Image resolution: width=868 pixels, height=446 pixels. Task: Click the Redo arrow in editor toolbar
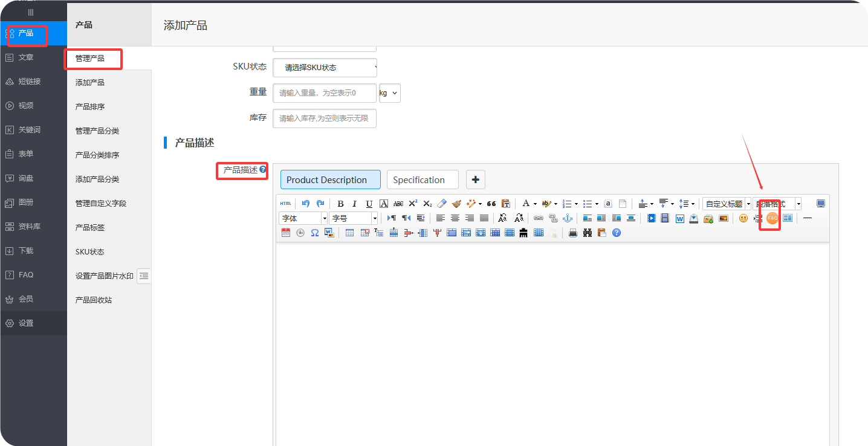point(320,204)
